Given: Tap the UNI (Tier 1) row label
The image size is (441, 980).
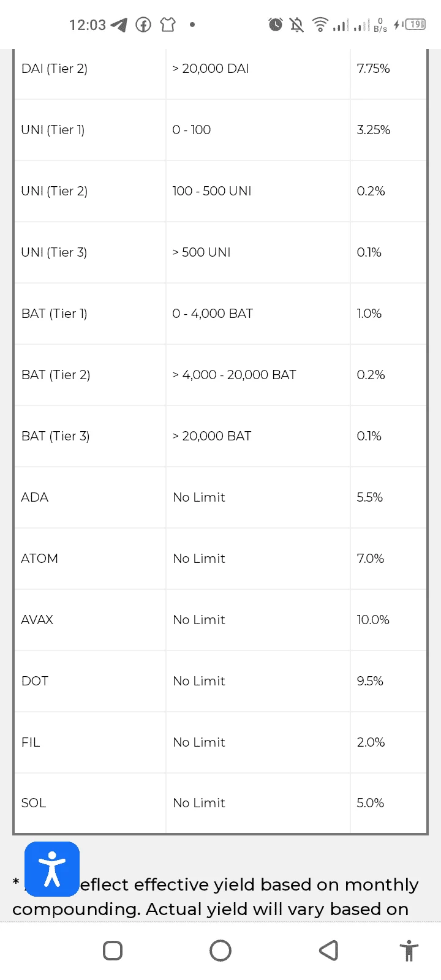Looking at the screenshot, I should [53, 130].
